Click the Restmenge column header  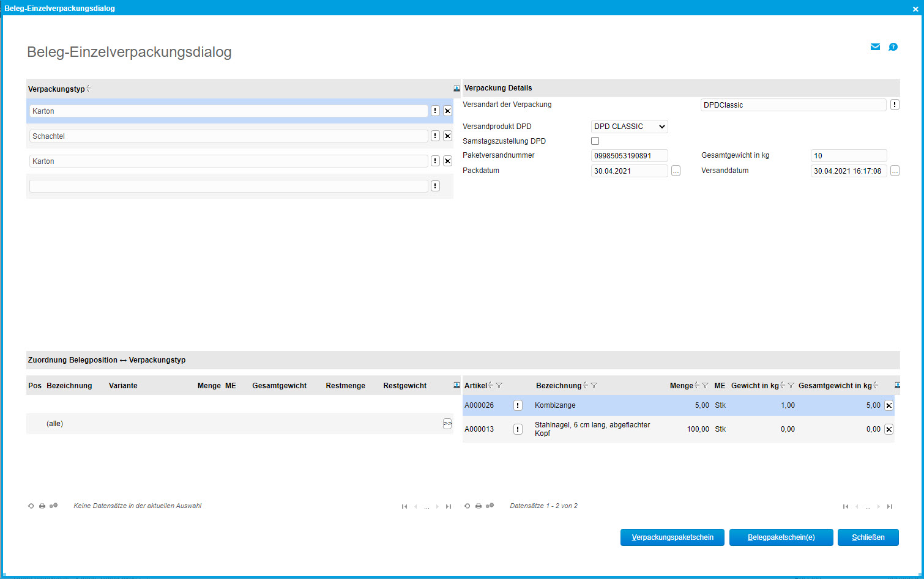[345, 385]
